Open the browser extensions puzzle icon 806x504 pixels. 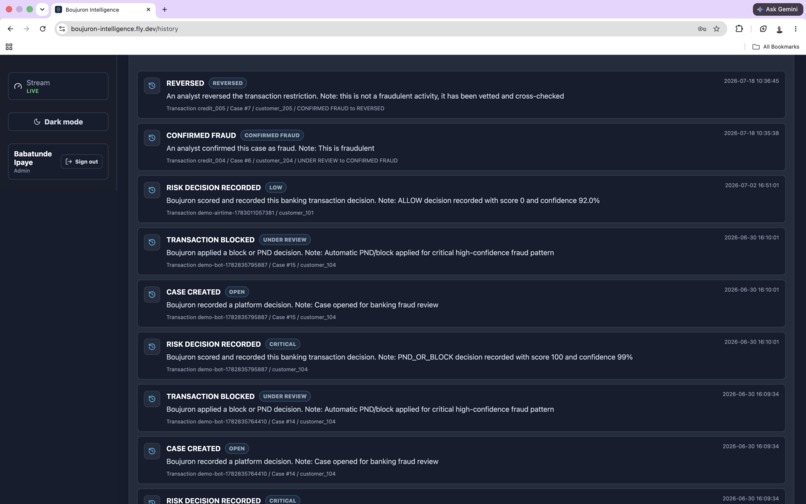coord(739,29)
